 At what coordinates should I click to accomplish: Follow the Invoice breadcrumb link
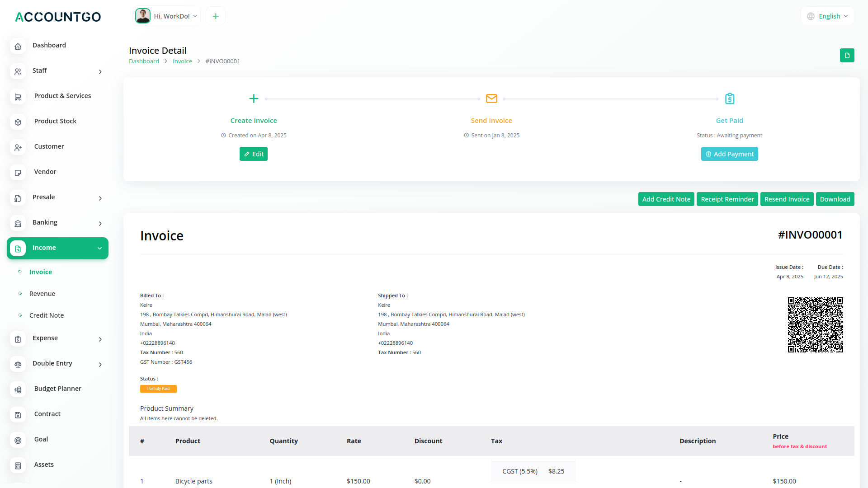point(182,61)
